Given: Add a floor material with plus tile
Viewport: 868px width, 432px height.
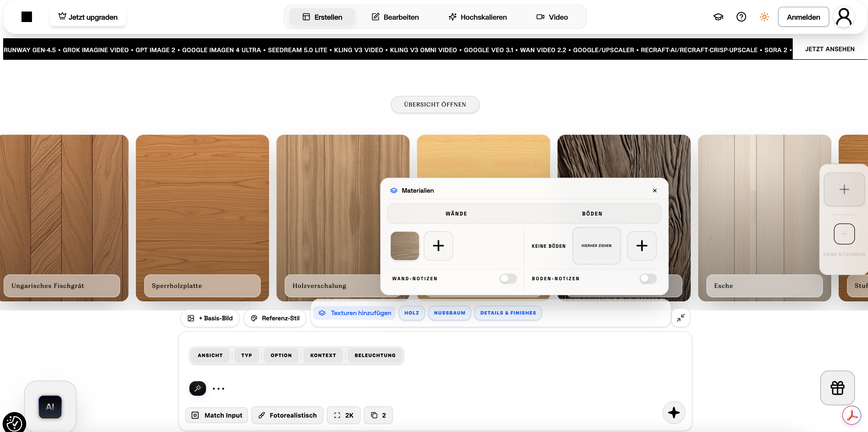Looking at the screenshot, I should click(x=642, y=246).
